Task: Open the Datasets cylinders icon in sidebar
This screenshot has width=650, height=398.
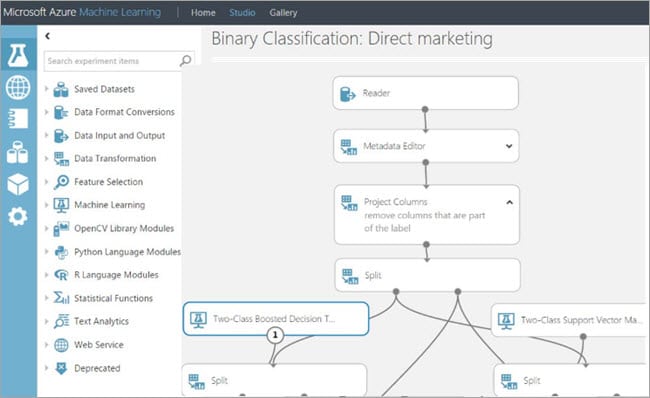Action: pos(18,152)
